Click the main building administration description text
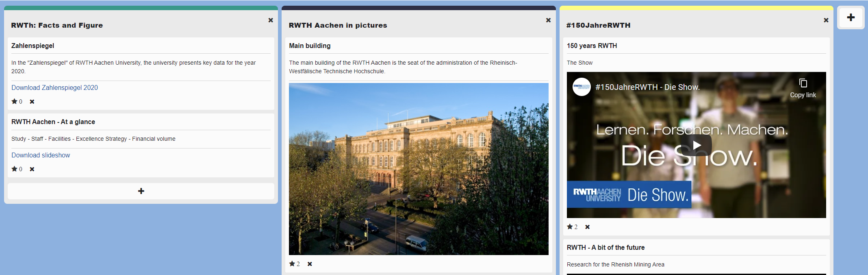Viewport: 868px width, 275px height. pyautogui.click(x=403, y=67)
